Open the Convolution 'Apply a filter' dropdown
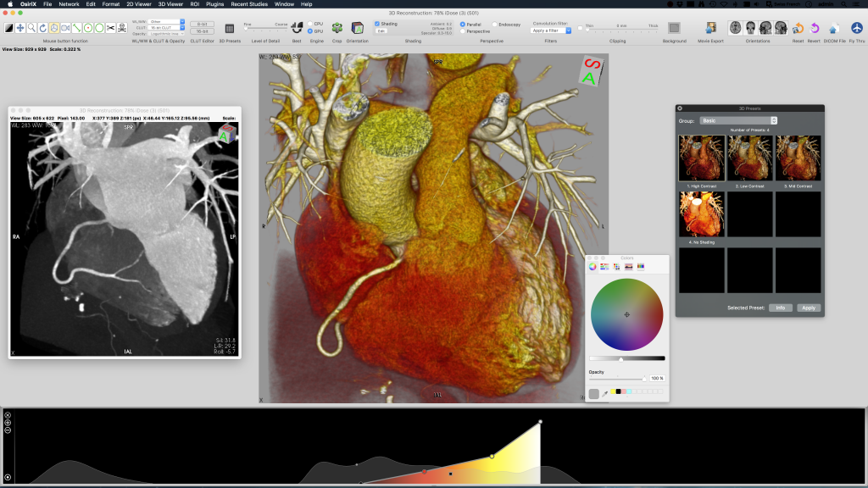868x488 pixels. pyautogui.click(x=550, y=30)
